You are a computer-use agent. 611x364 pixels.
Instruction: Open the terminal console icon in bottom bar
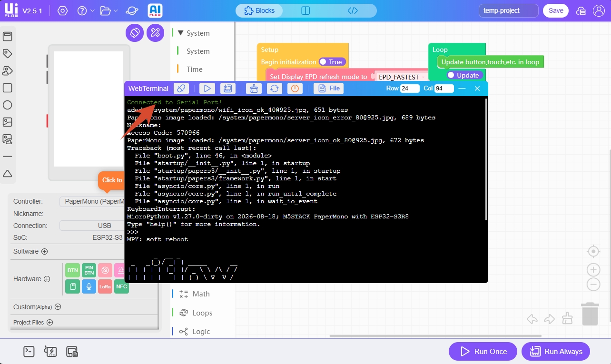click(x=29, y=352)
